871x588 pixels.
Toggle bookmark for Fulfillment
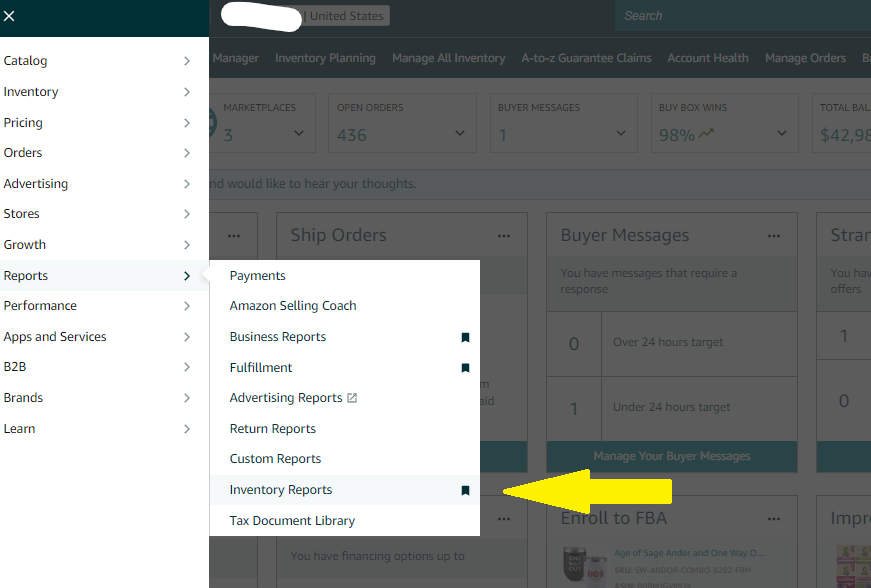(465, 368)
